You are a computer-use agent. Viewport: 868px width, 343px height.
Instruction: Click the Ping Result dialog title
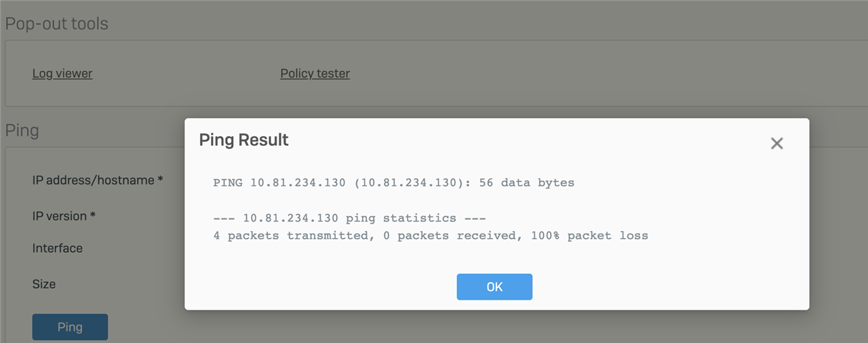(x=244, y=140)
